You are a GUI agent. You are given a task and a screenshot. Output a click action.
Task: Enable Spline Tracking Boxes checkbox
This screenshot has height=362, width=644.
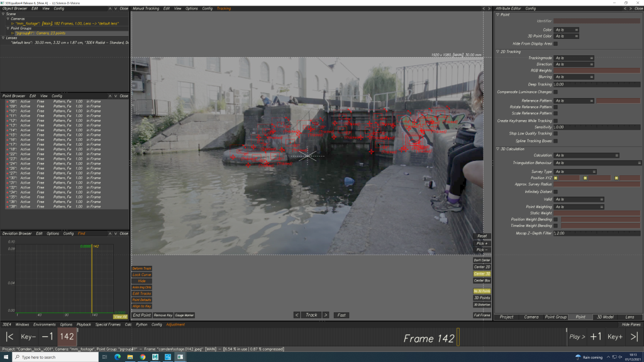pos(555,141)
